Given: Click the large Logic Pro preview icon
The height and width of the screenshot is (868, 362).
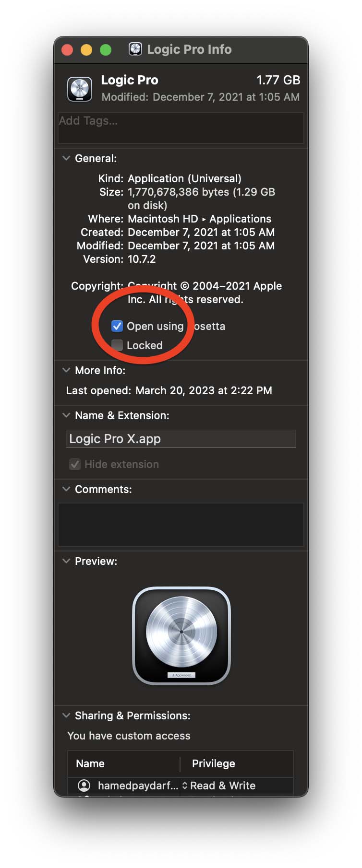Looking at the screenshot, I should tap(181, 636).
